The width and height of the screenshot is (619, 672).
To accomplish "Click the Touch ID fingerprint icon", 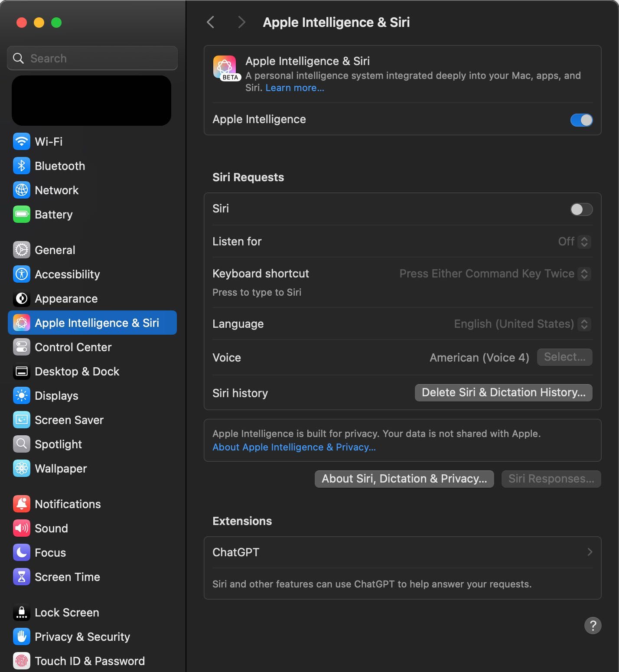I will tap(22, 661).
